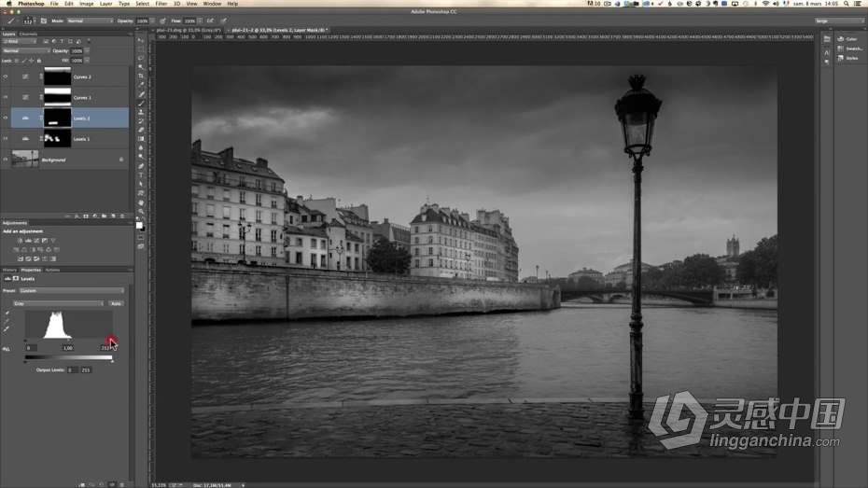Toggle lock transparent pixels in Layers panel

[17, 61]
